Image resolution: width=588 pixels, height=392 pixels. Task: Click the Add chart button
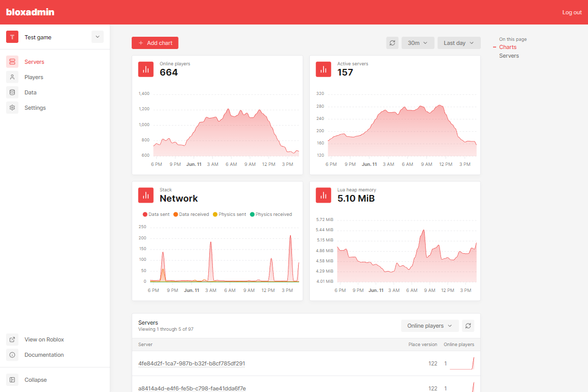tap(155, 43)
